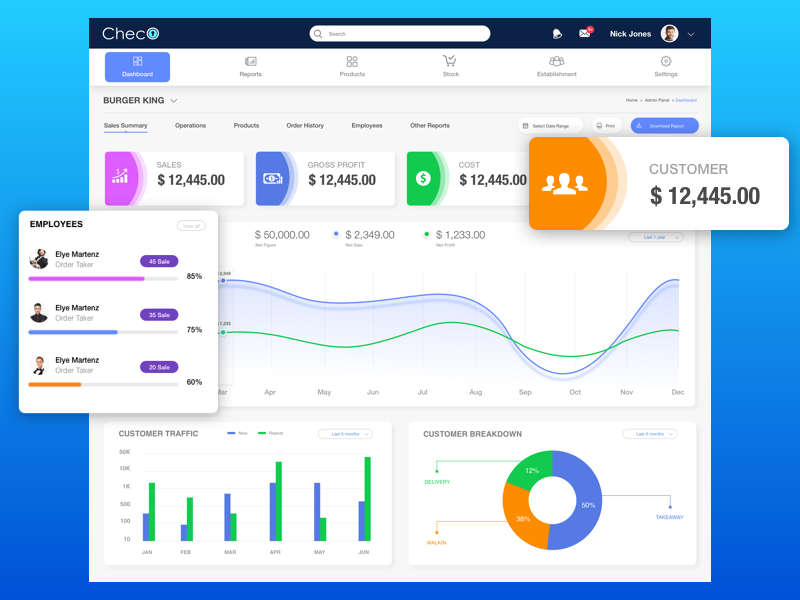Screen dimensions: 800x600
Task: Click the 45 Sale badge
Action: (x=159, y=261)
